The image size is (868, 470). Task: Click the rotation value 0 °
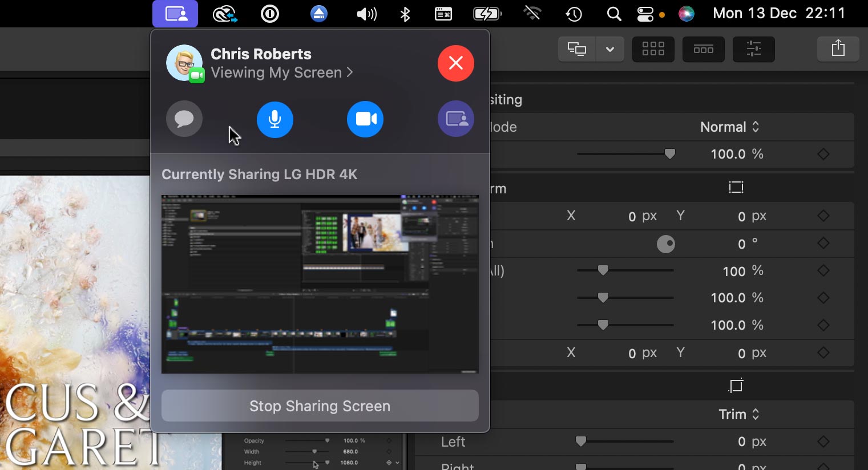point(748,244)
